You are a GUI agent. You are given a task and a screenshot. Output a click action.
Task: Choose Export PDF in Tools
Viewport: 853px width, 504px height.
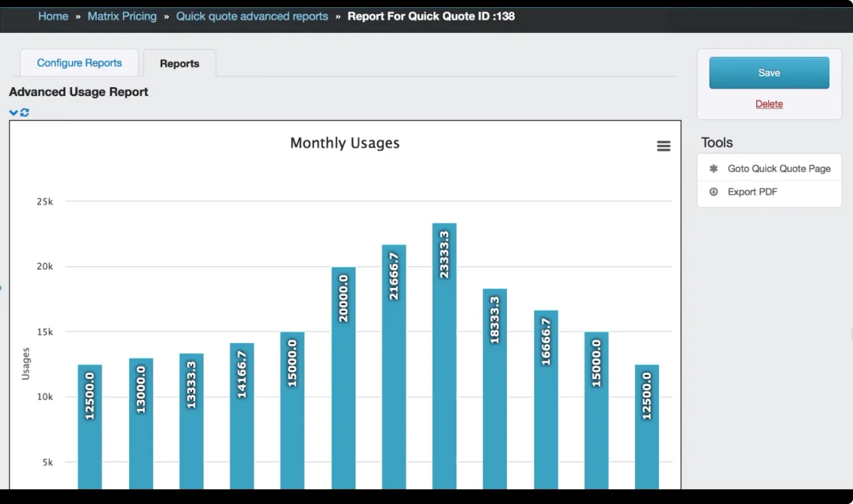(x=769, y=192)
